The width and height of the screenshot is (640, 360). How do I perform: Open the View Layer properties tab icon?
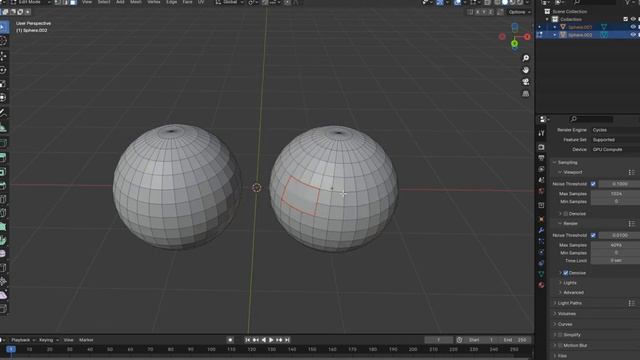[x=541, y=169]
